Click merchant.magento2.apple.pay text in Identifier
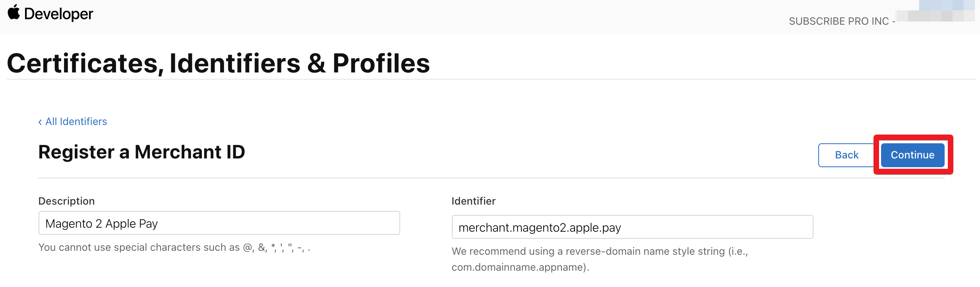The height and width of the screenshot is (287, 980). (539, 228)
